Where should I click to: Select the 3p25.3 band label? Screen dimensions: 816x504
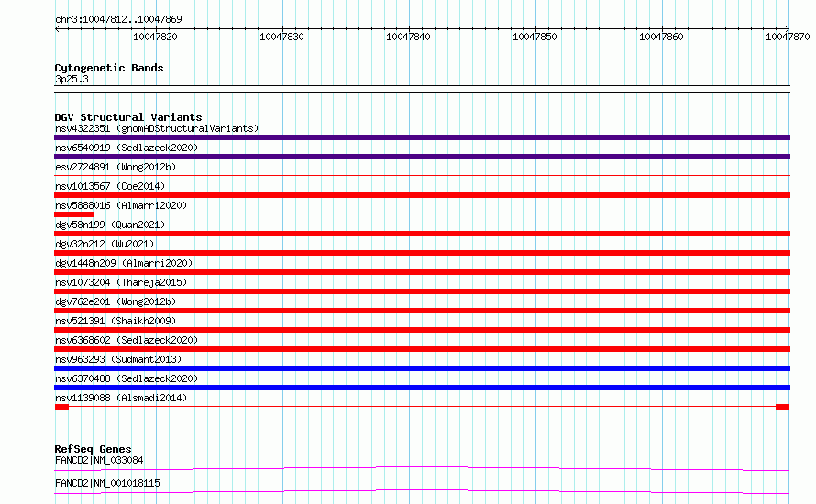click(x=72, y=79)
